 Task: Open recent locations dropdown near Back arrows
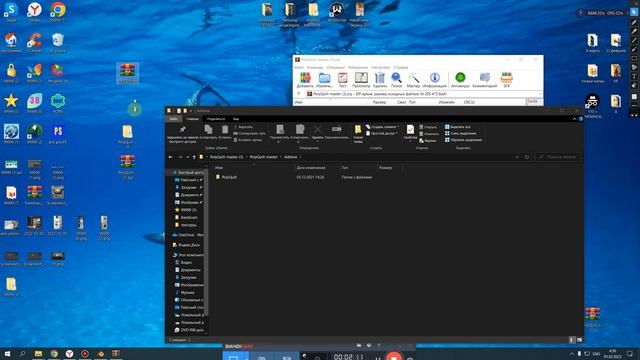coord(188,157)
